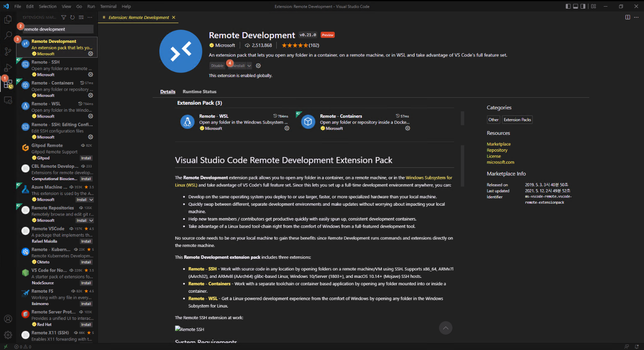Open notifications bell in status bar
The width and height of the screenshot is (644, 350).
[637, 347]
